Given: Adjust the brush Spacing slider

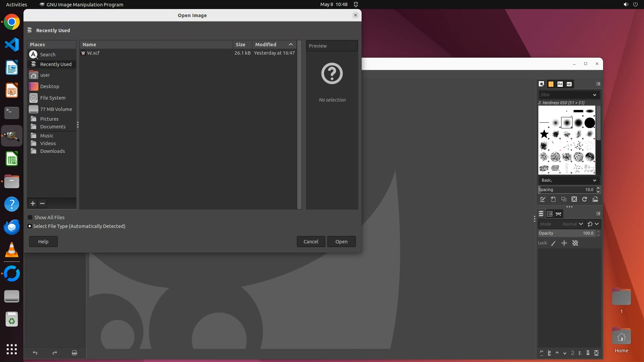Looking at the screenshot, I should (566, 190).
